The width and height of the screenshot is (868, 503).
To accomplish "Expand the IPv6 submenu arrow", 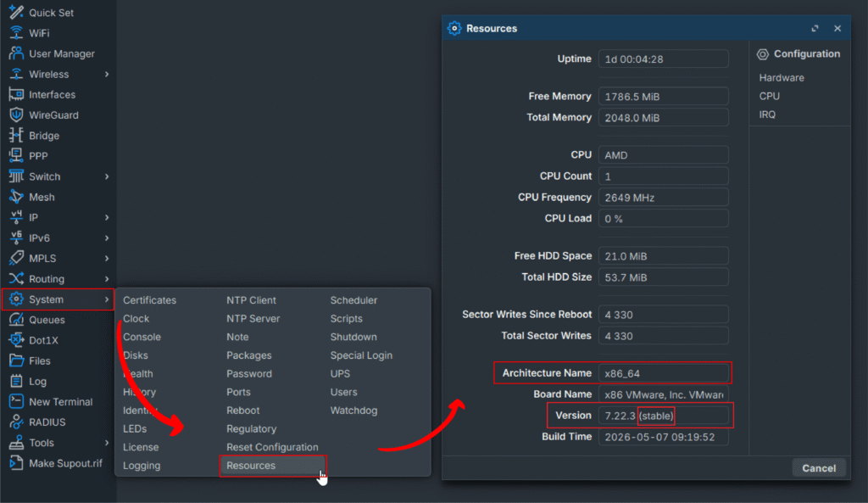I will click(x=107, y=238).
